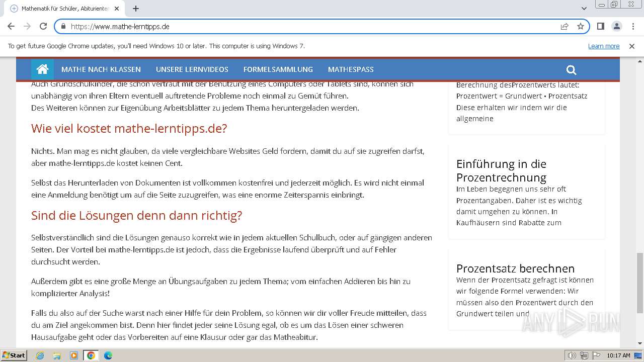The width and height of the screenshot is (644, 362).
Task: Open the Mathespass menu item
Action: pos(351,69)
